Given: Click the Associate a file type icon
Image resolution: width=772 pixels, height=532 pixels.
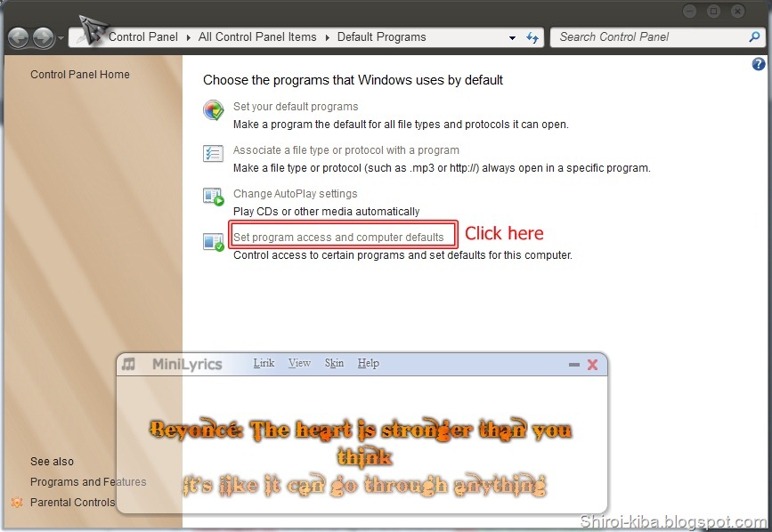Looking at the screenshot, I should click(x=213, y=153).
